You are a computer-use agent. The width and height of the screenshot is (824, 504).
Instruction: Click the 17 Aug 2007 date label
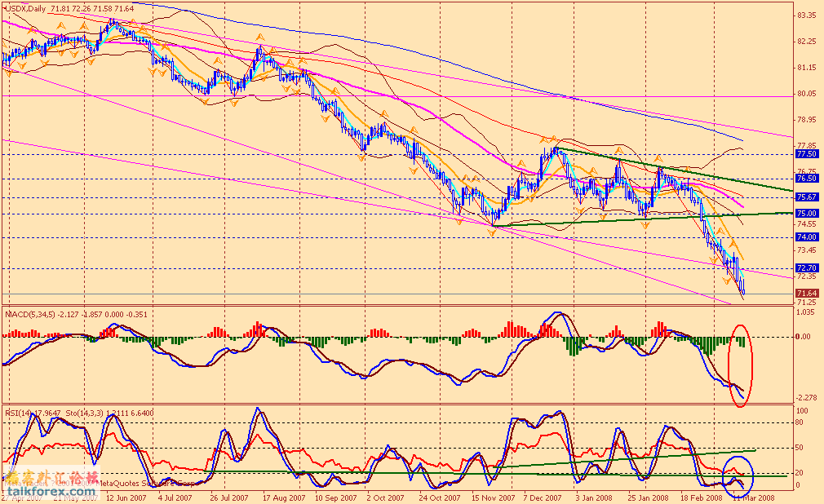click(x=284, y=497)
